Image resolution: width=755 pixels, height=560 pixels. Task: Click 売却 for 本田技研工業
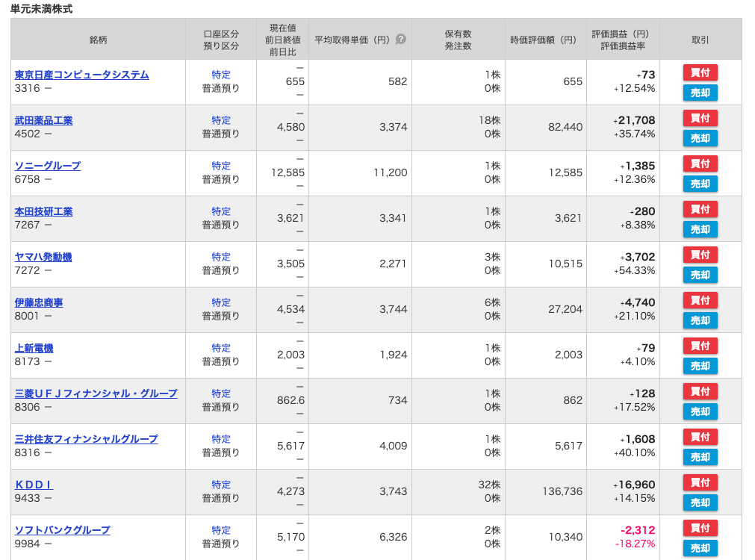click(x=700, y=230)
